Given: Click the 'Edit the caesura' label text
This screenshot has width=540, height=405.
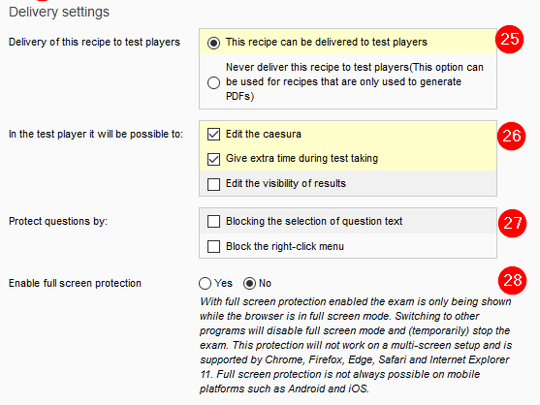Looking at the screenshot, I should tap(263, 134).
